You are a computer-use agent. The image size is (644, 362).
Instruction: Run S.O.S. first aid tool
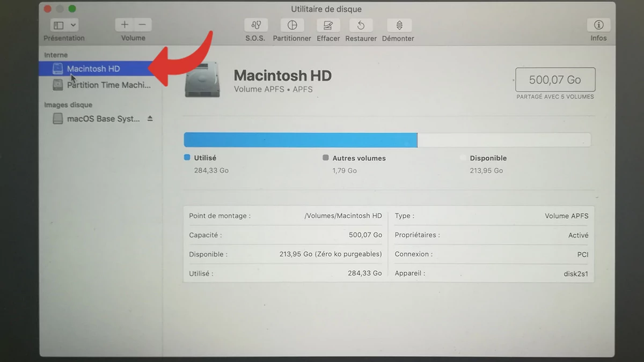tap(256, 25)
